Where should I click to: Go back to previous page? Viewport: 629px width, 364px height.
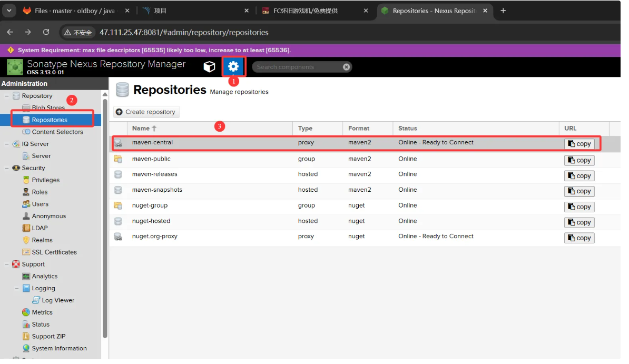click(10, 32)
